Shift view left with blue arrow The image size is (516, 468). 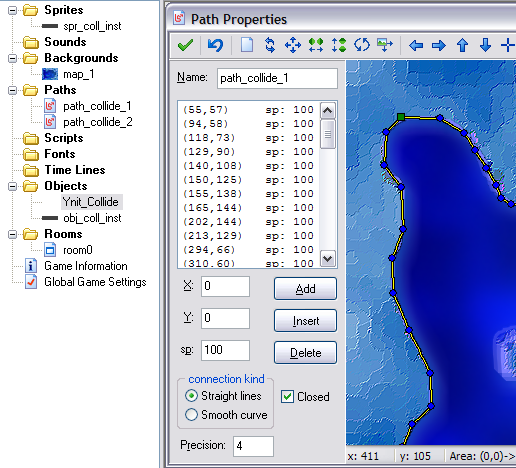(416, 45)
